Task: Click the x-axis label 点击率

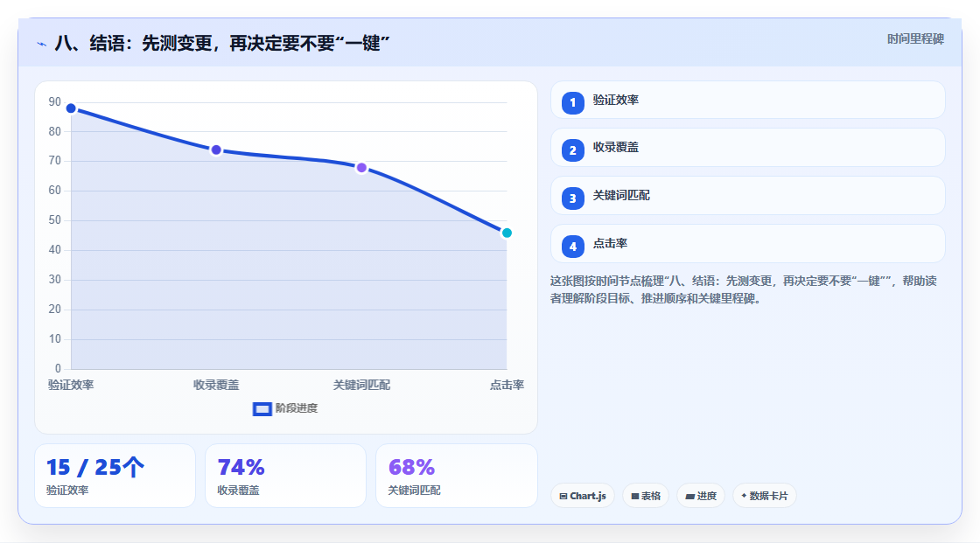Action: click(507, 386)
